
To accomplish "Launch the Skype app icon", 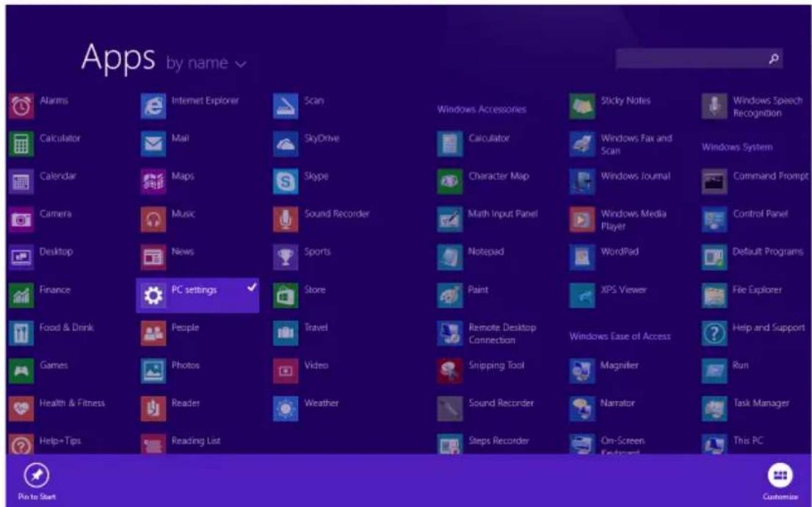I will click(286, 182).
